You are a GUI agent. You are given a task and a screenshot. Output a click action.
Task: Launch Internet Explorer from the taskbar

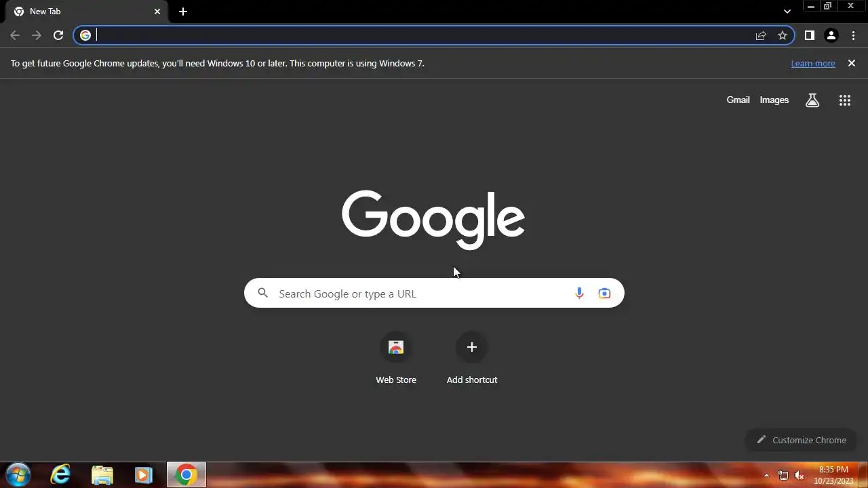[x=61, y=474]
